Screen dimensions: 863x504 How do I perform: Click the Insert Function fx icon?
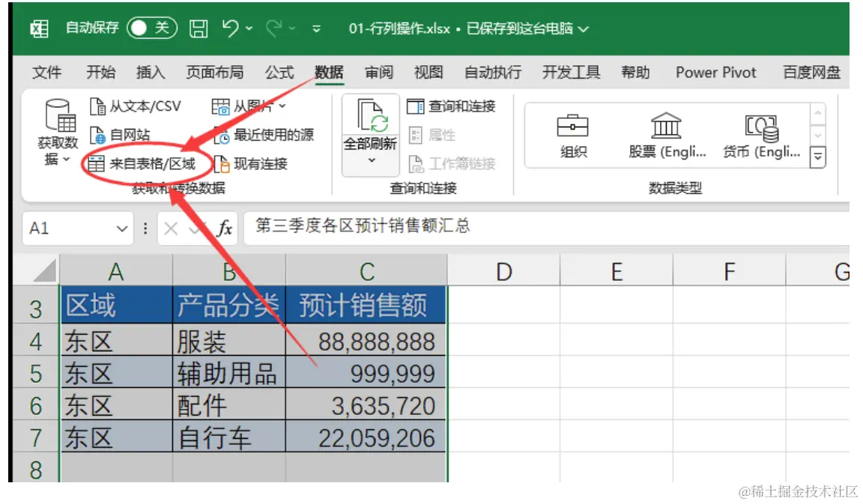225,228
